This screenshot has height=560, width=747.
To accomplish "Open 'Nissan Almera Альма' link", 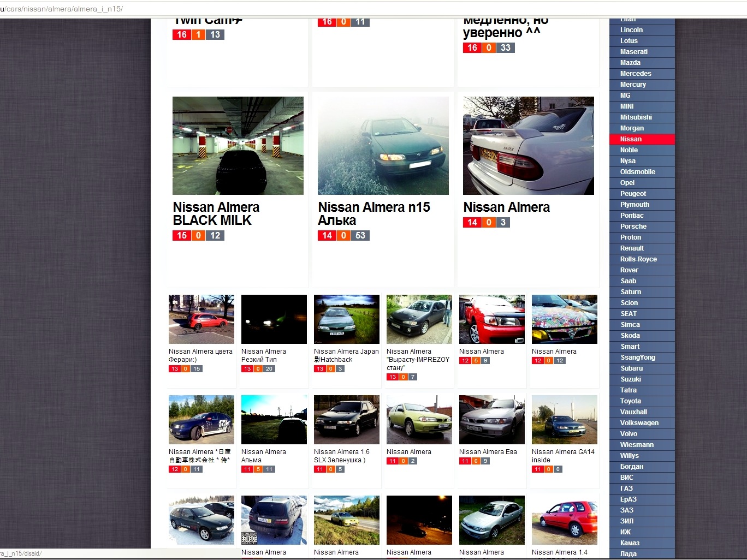I will tap(264, 456).
